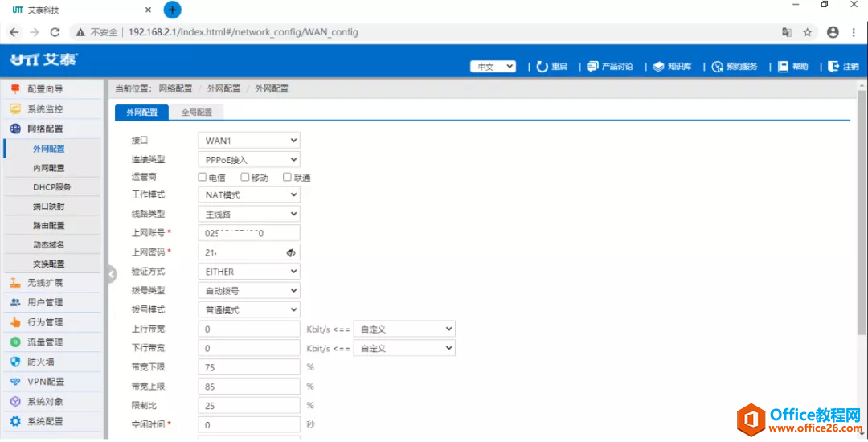Click the 知识库 stack icon
Viewport: 868px width, 442px height.
tap(658, 67)
